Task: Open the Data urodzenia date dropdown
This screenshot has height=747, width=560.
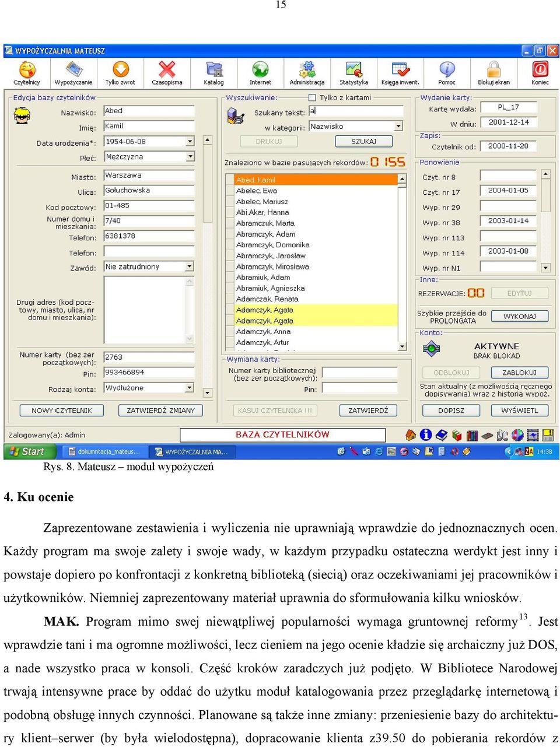Action: point(190,142)
